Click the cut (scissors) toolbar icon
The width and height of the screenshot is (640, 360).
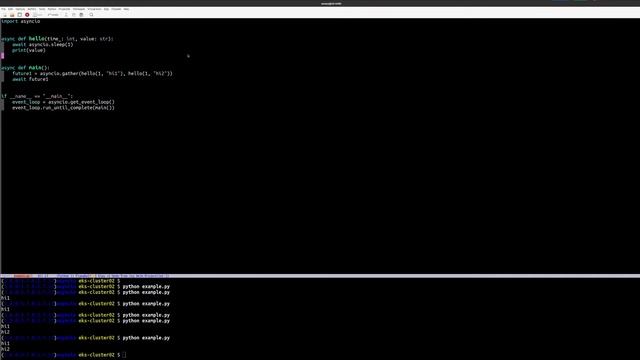click(x=66, y=15)
